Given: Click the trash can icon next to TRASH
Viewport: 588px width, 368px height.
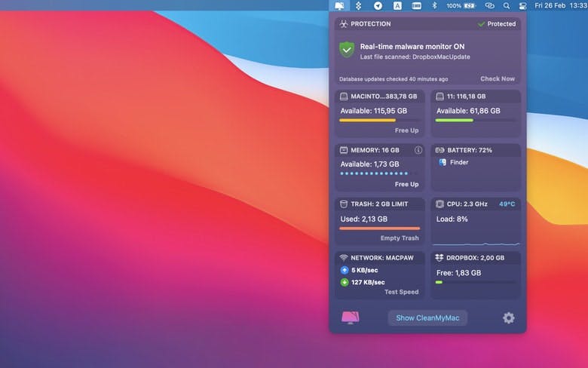Looking at the screenshot, I should [x=344, y=204].
